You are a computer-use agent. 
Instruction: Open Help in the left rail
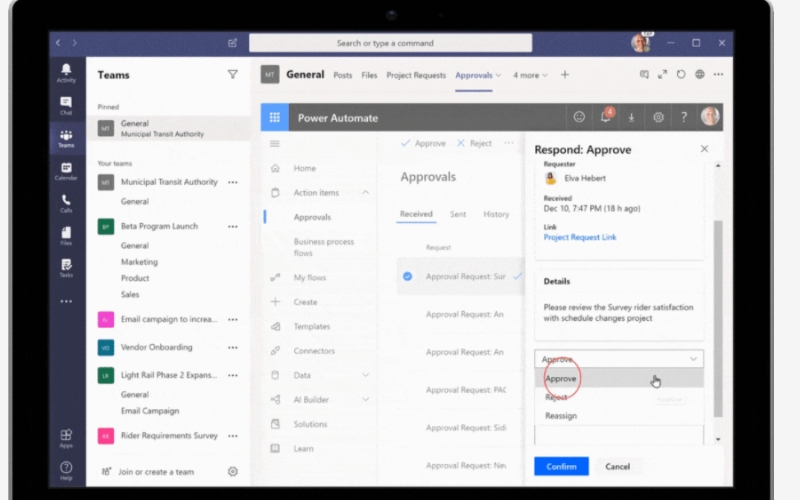(x=66, y=471)
